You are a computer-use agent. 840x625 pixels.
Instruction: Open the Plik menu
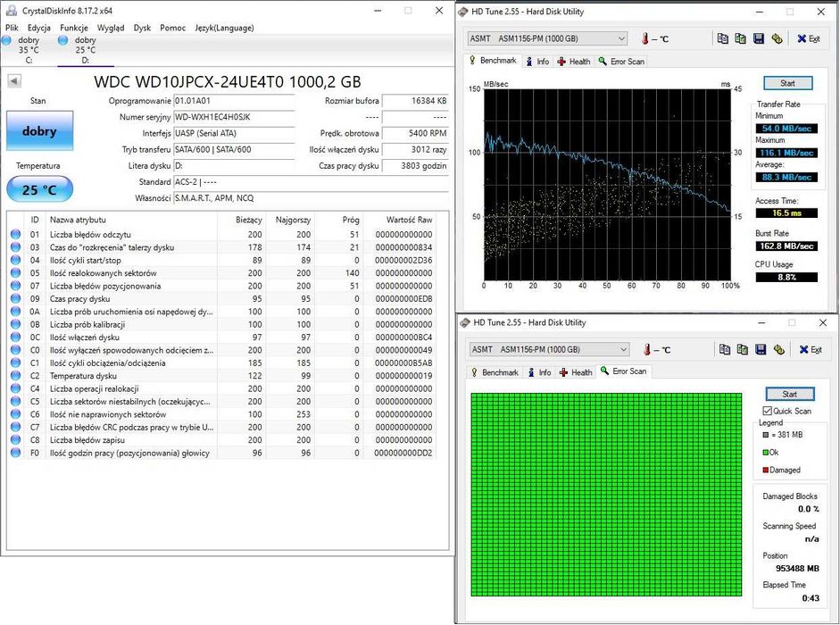(12, 28)
